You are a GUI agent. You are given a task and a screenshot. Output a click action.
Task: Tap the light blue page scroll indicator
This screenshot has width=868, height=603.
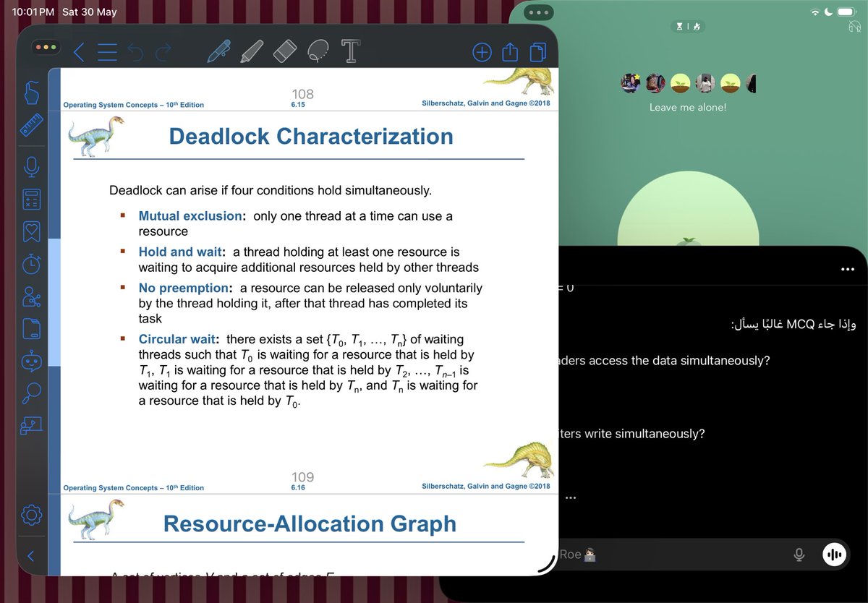point(54,304)
